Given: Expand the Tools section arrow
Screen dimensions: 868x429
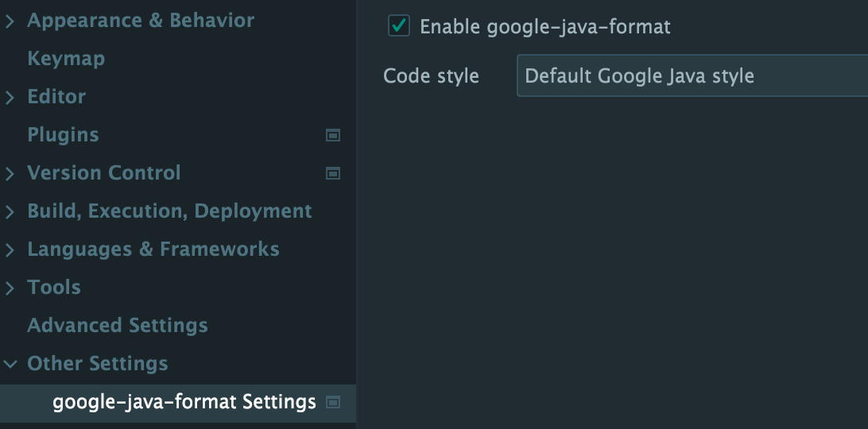Looking at the screenshot, I should pyautogui.click(x=10, y=288).
